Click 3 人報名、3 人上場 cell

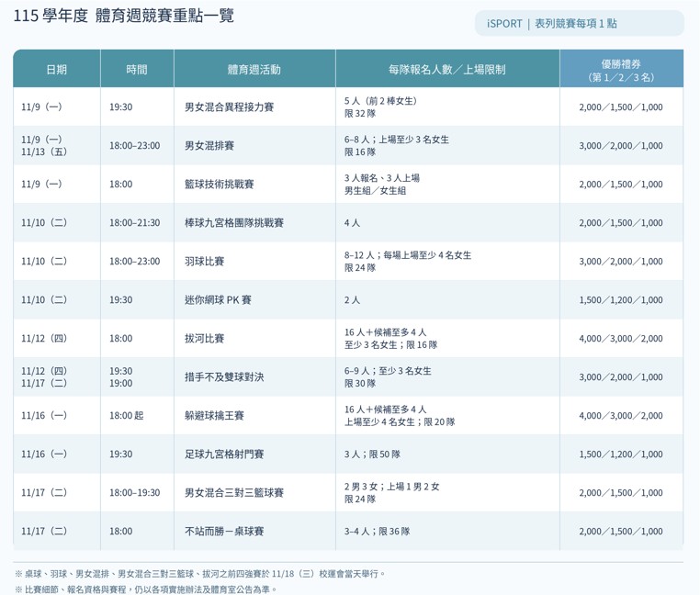tap(447, 184)
